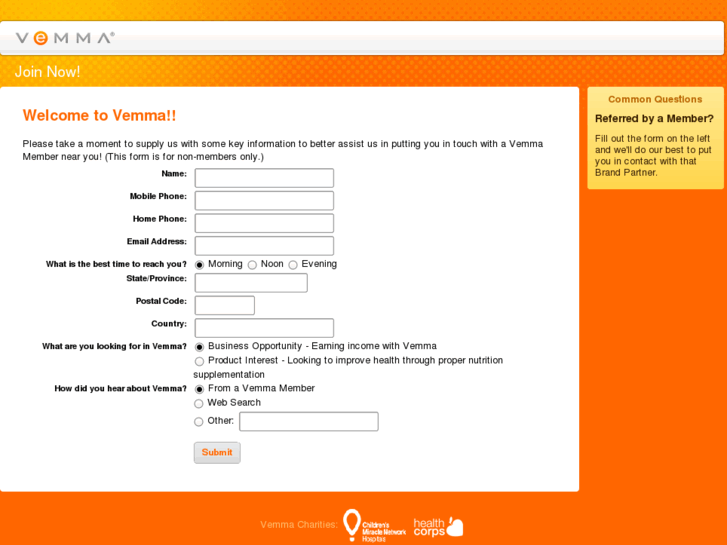Focus the Mobile Phone field
The width and height of the screenshot is (727, 545).
(x=264, y=201)
